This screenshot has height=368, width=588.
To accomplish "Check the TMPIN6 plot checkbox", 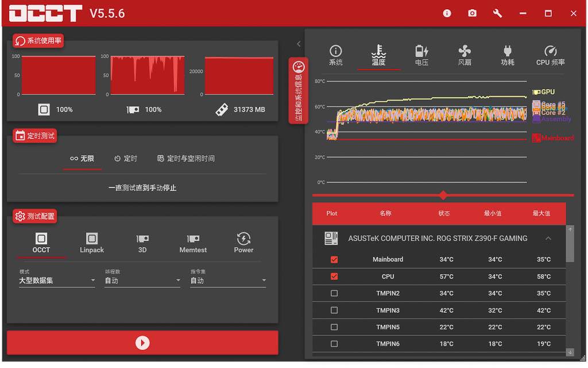I will tap(334, 344).
